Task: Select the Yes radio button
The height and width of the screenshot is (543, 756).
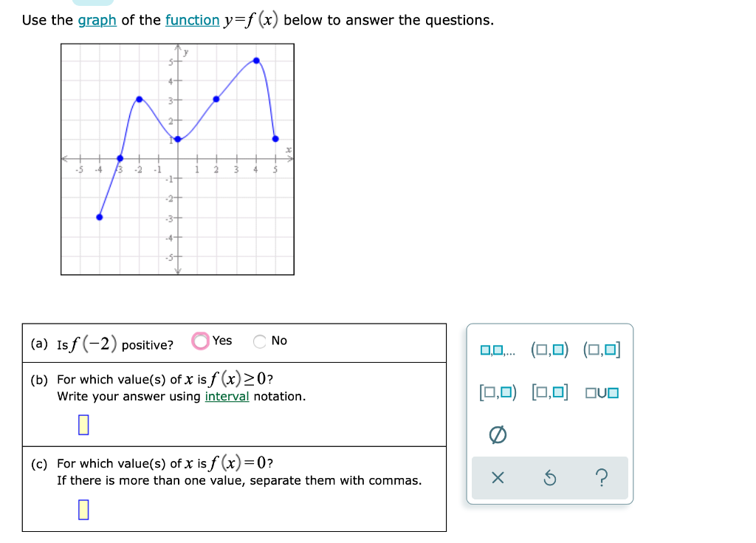Action: pos(200,341)
